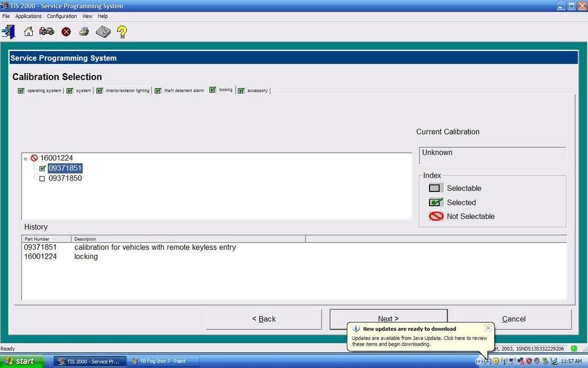The height and width of the screenshot is (368, 588).
Task: Select tree item 09371850
Action: pos(65,178)
